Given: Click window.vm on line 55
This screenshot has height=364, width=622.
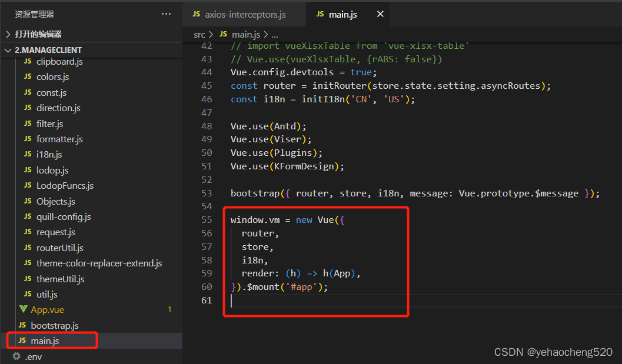Looking at the screenshot, I should tap(255, 220).
